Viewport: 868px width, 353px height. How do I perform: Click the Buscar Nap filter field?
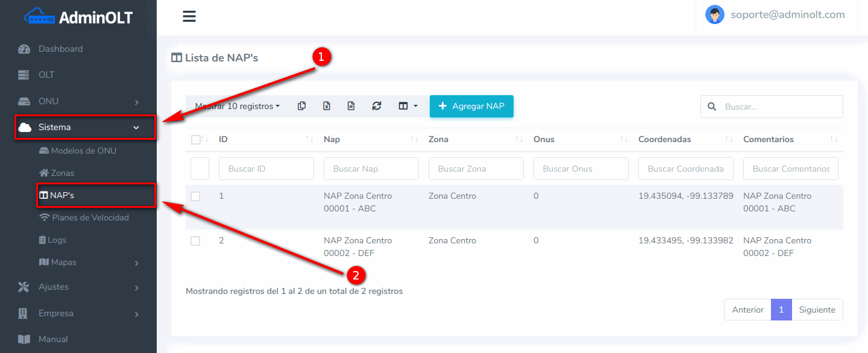coord(371,169)
